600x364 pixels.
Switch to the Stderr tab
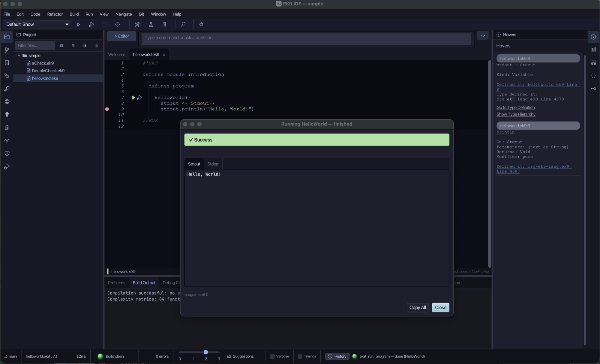(213, 164)
